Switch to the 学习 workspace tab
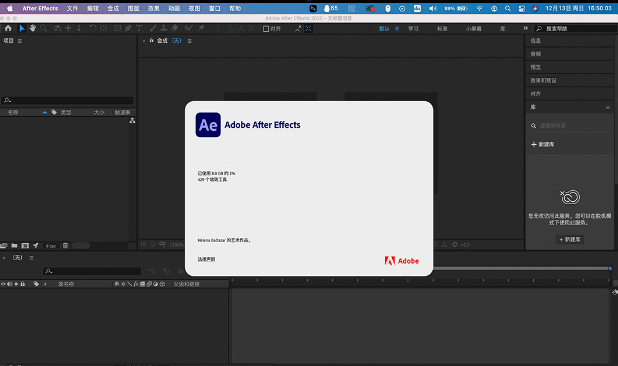 (x=413, y=29)
